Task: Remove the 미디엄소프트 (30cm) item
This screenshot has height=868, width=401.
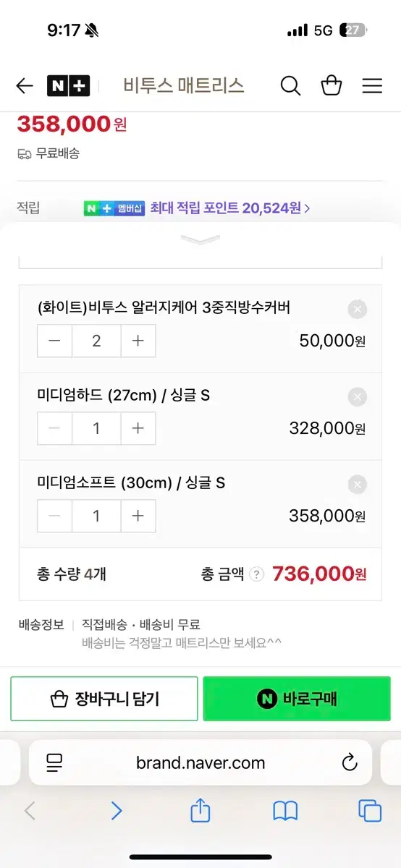Action: pyautogui.click(x=357, y=485)
